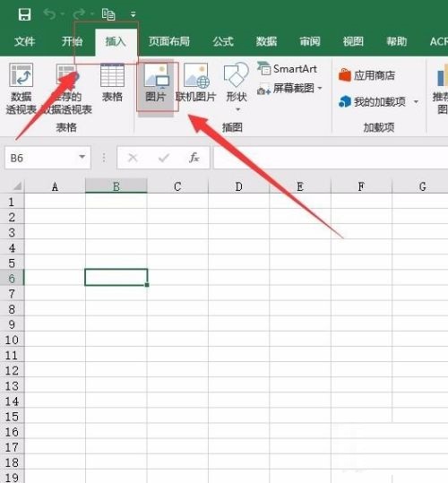The height and width of the screenshot is (483, 448).
Task: Open 推荐的数据透视表 recommended PivotTables
Action: (x=66, y=89)
